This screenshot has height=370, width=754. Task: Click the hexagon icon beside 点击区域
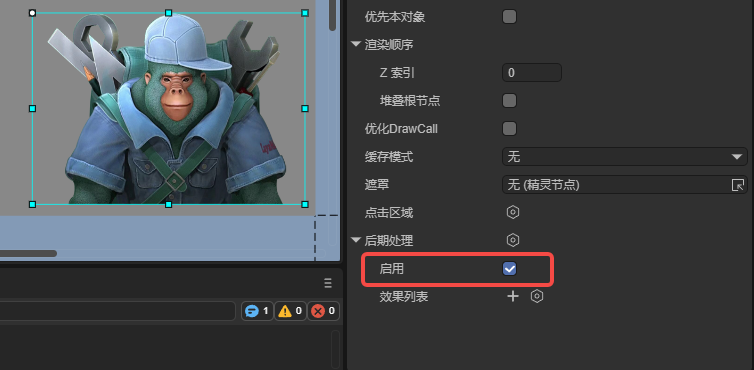pyautogui.click(x=513, y=212)
